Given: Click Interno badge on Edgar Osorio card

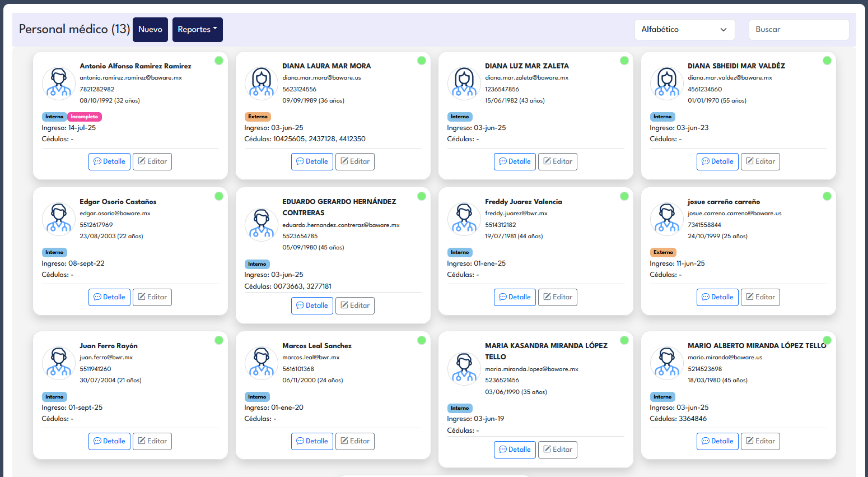Looking at the screenshot, I should 54,252.
